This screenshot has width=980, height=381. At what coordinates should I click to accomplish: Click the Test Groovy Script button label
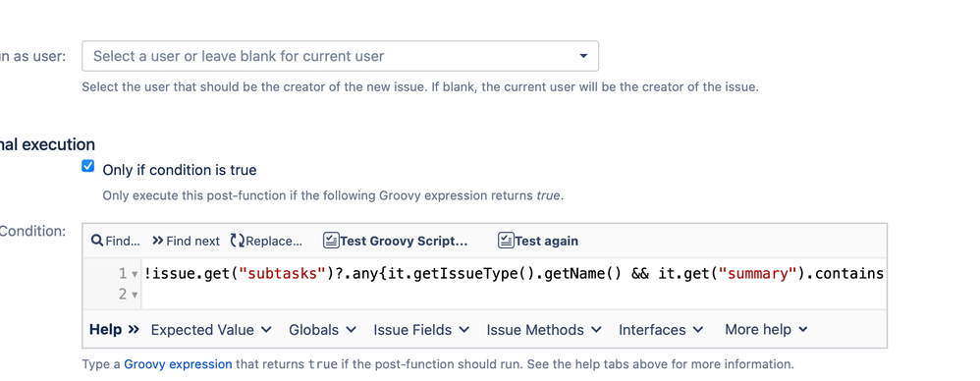[x=404, y=242]
